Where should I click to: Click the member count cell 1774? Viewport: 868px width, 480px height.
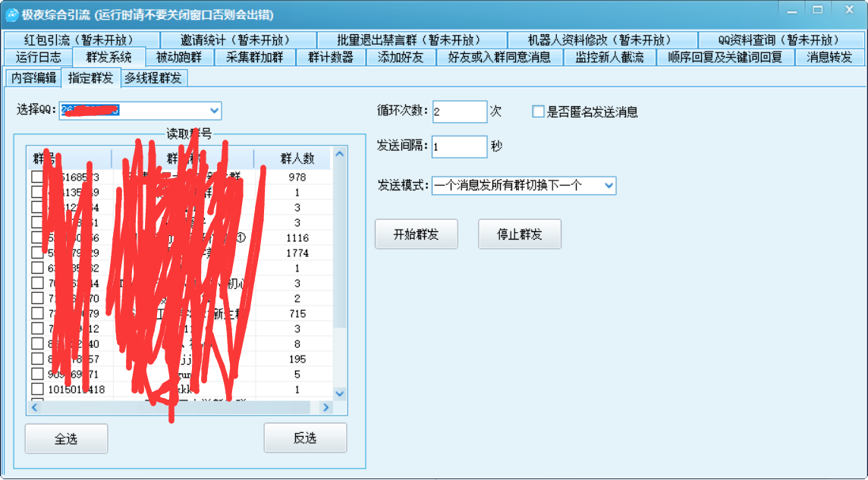tap(297, 253)
